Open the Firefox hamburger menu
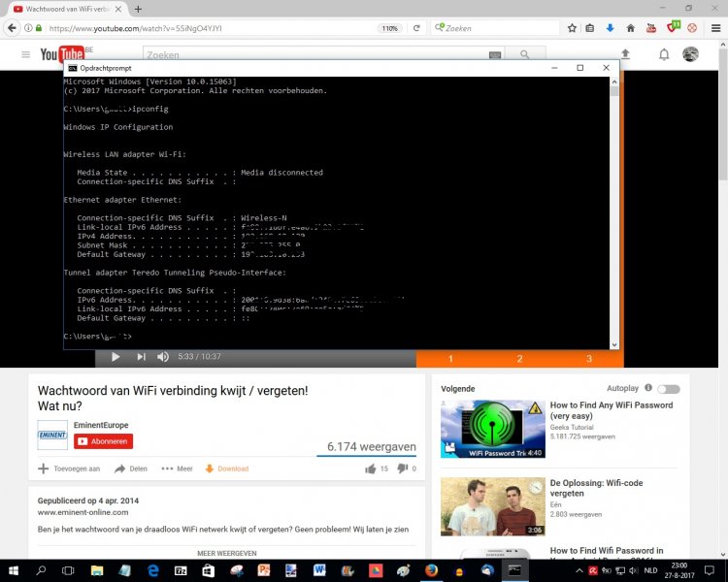 [716, 28]
